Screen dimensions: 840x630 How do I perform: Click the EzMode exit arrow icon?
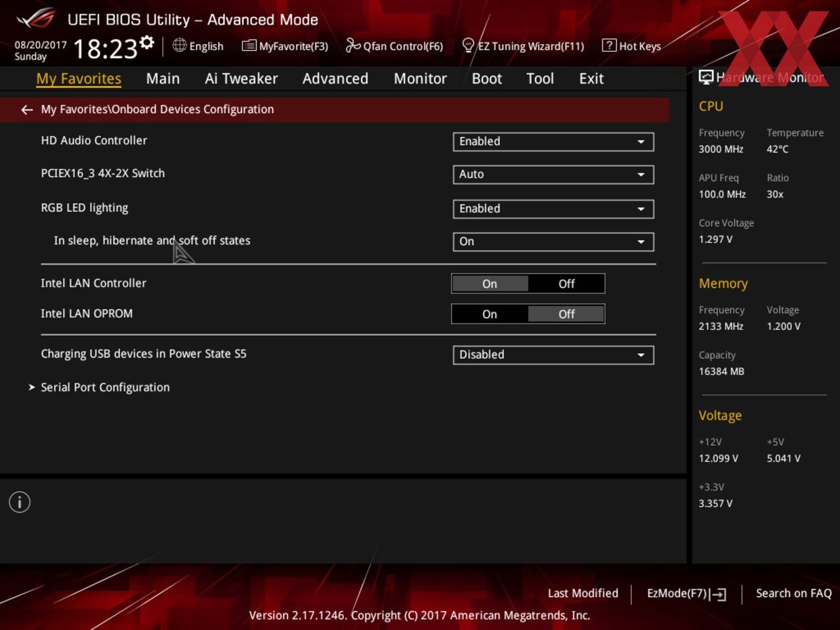click(x=718, y=594)
